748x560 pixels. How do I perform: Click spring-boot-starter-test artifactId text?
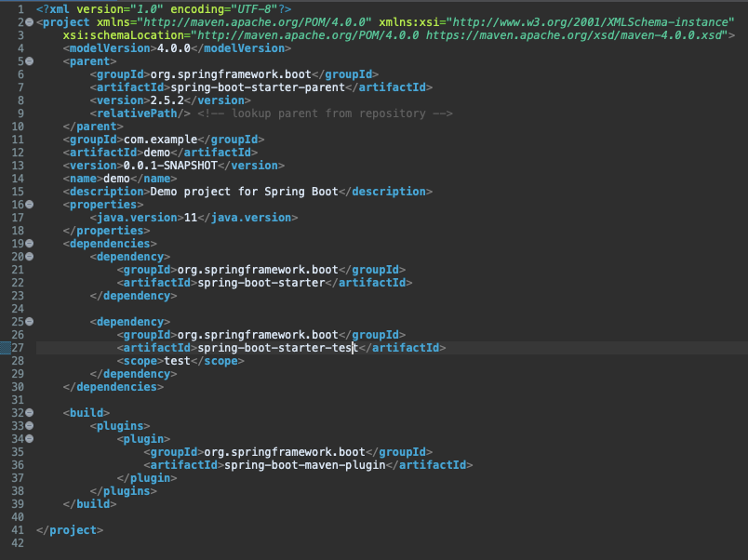coord(278,348)
